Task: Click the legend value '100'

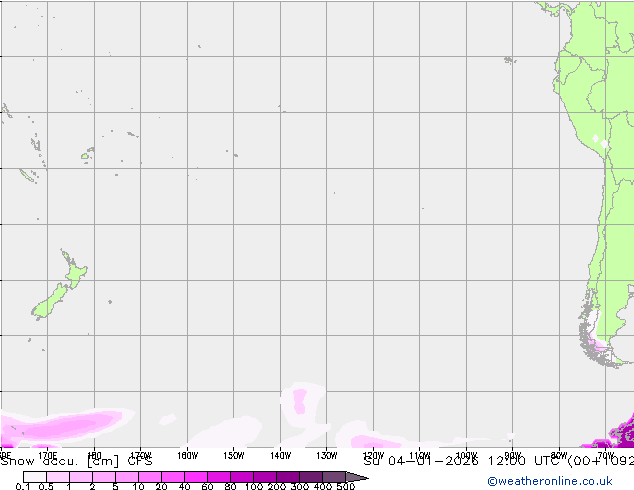Action: click(x=254, y=486)
